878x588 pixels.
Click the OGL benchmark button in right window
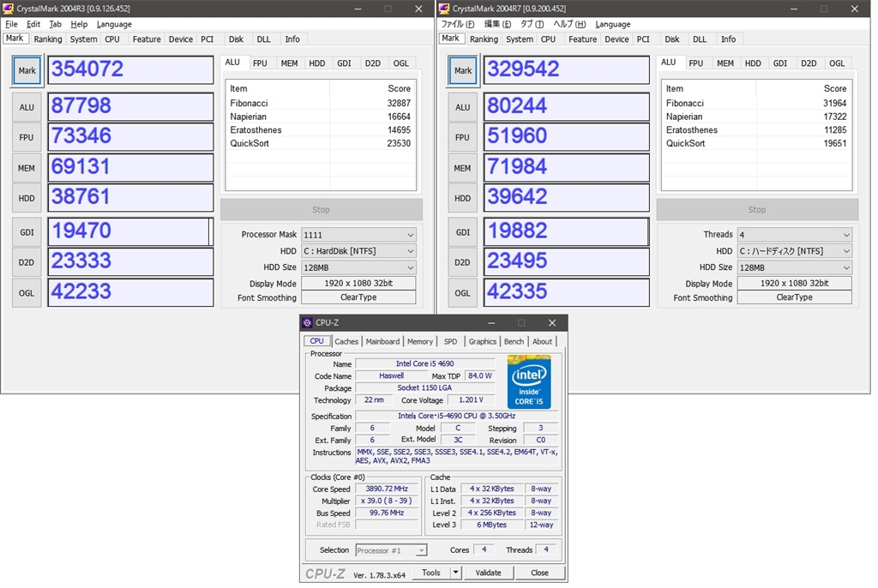(x=462, y=293)
